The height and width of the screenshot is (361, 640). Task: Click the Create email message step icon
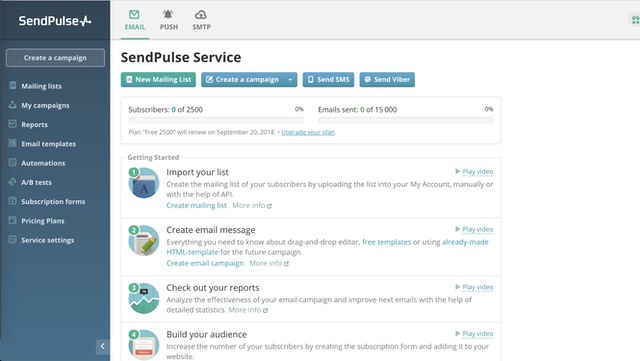144,241
